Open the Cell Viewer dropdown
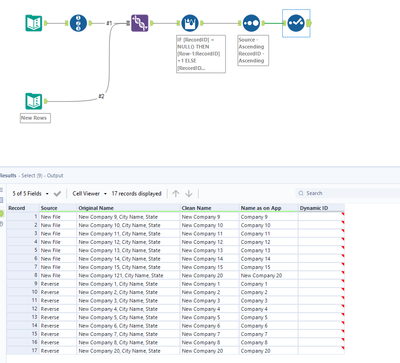 pos(89,193)
